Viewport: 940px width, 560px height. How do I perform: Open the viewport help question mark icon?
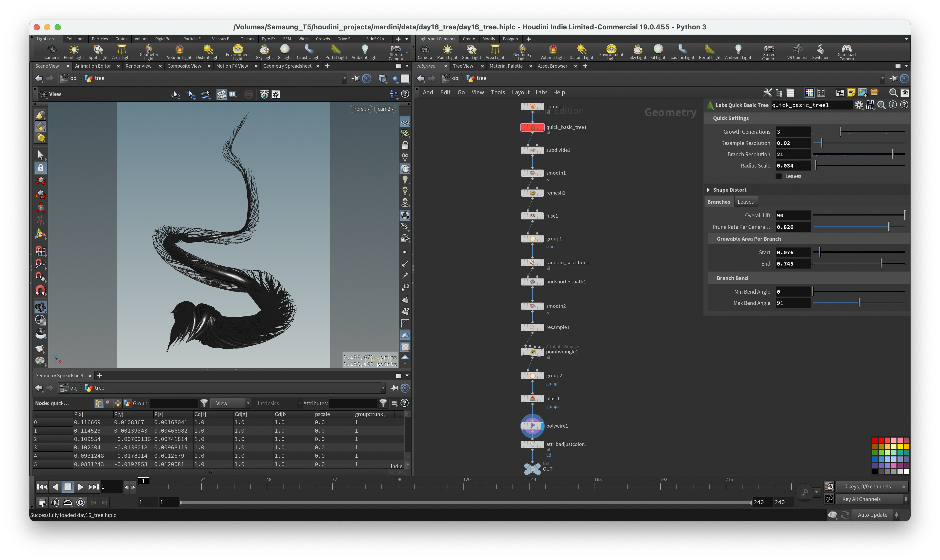click(405, 94)
